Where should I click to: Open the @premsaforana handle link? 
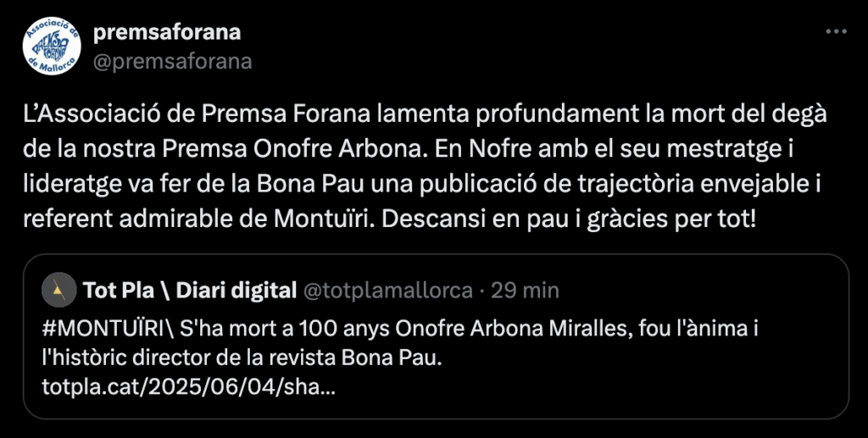172,61
